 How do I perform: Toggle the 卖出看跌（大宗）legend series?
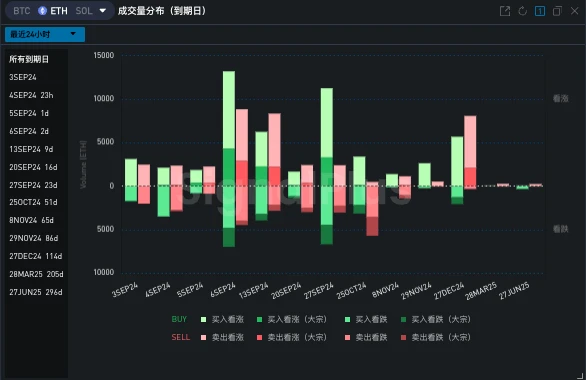click(436, 337)
